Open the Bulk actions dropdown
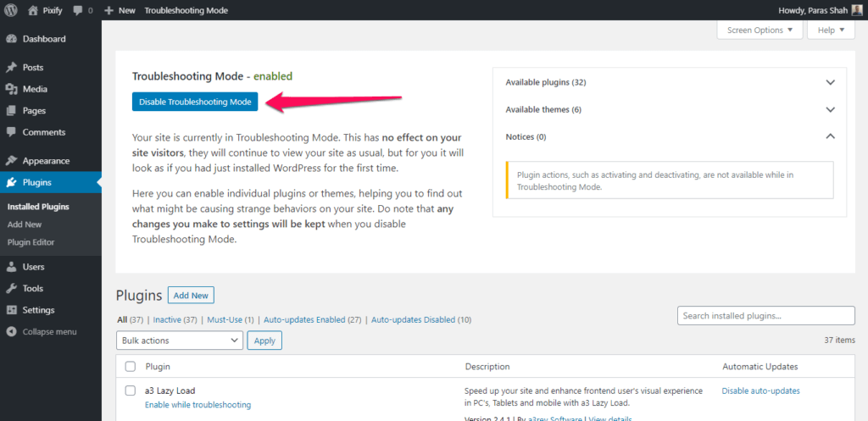The width and height of the screenshot is (868, 421). [x=180, y=341]
